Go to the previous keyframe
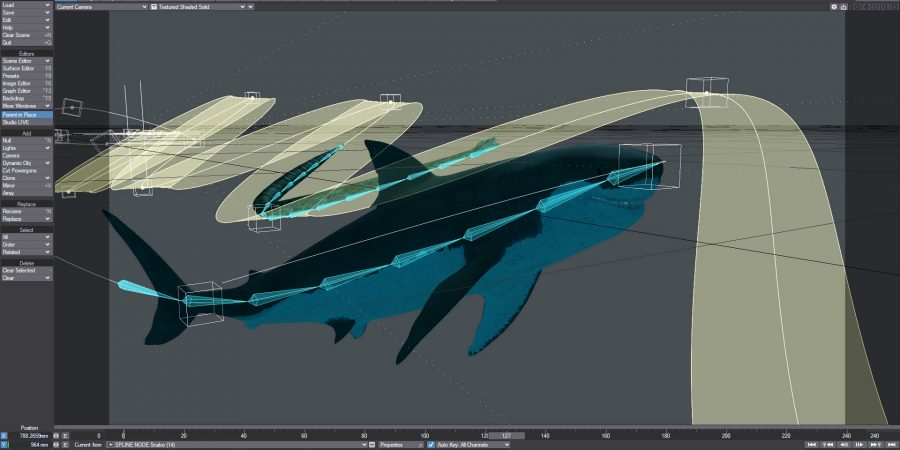 pos(826,444)
